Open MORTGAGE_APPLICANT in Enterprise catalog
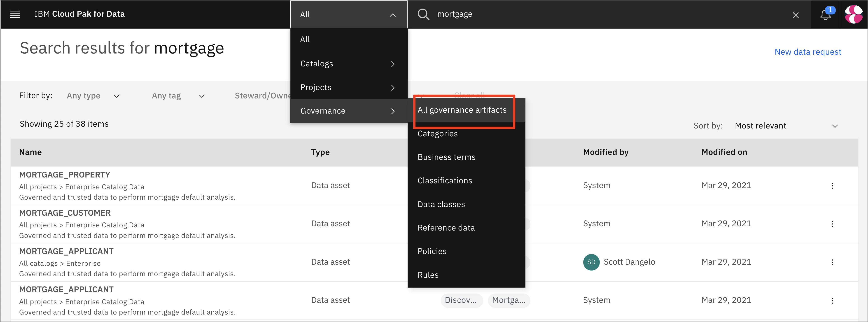 click(66, 252)
